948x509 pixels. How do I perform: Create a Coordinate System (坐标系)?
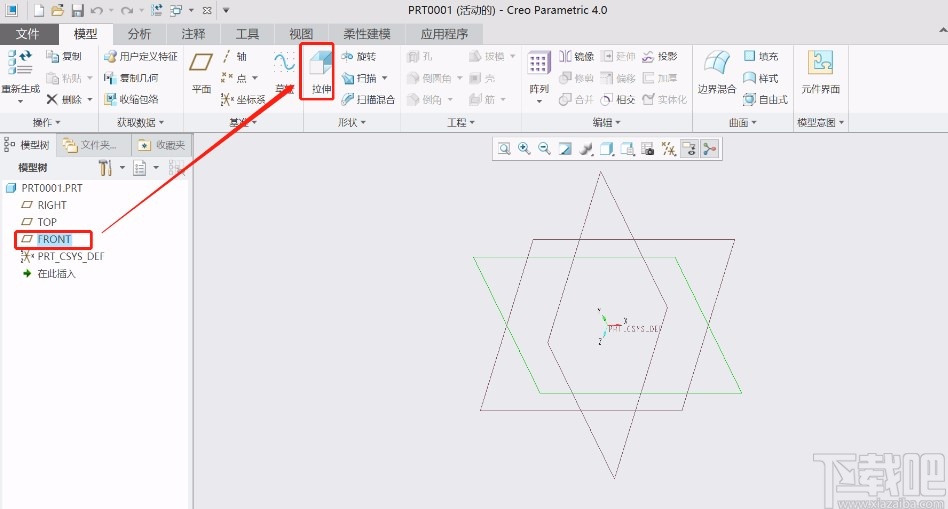242,100
